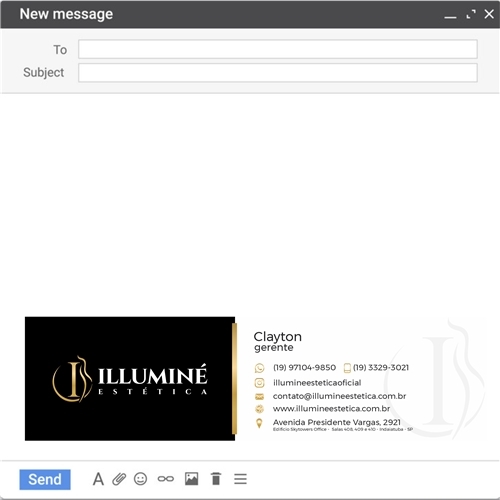Click address Avenida Presidente Vargas, 2921
The width and height of the screenshot is (500, 500).
point(337,422)
